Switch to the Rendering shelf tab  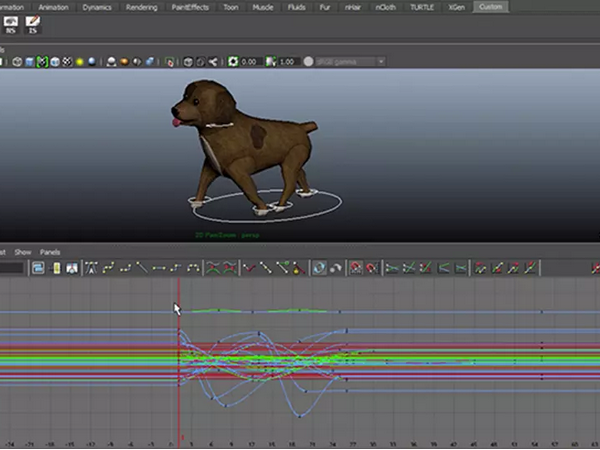pyautogui.click(x=142, y=7)
